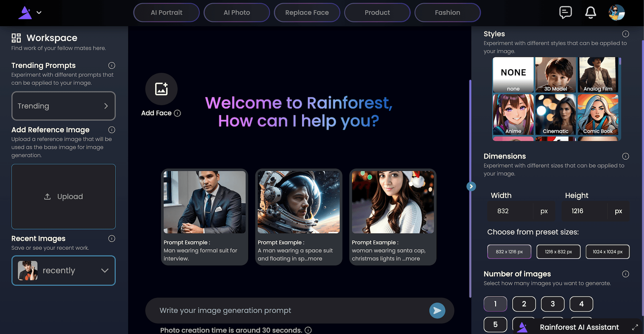The height and width of the screenshot is (334, 644).
Task: Click the user profile avatar
Action: tap(617, 13)
